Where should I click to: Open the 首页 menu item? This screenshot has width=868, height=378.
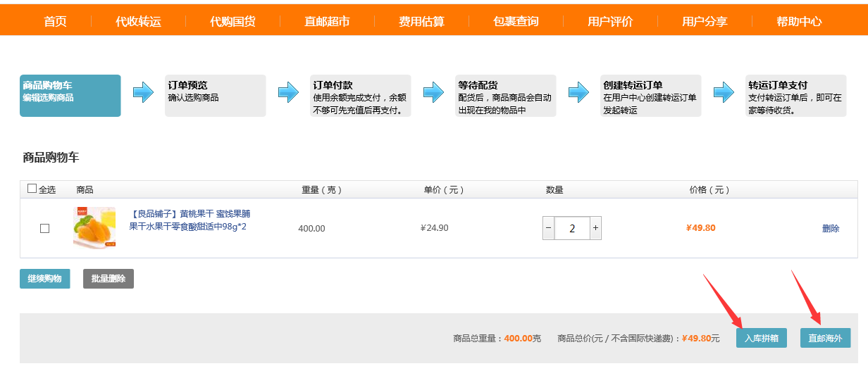tap(55, 21)
